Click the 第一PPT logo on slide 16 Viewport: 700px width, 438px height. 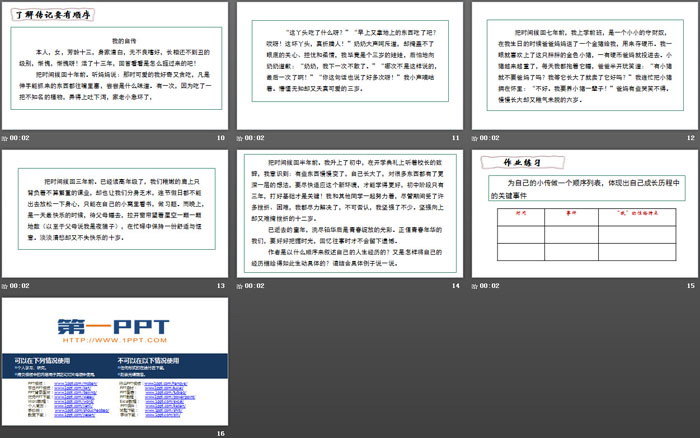coord(113,326)
